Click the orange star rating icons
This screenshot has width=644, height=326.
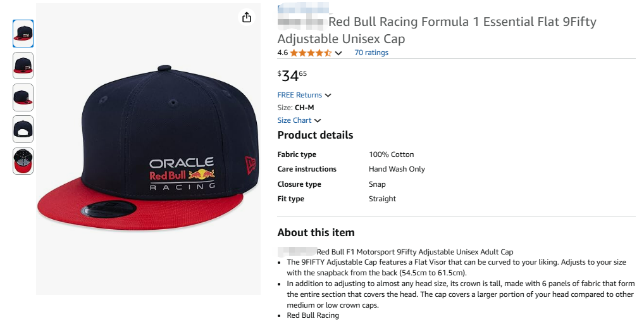pos(311,53)
